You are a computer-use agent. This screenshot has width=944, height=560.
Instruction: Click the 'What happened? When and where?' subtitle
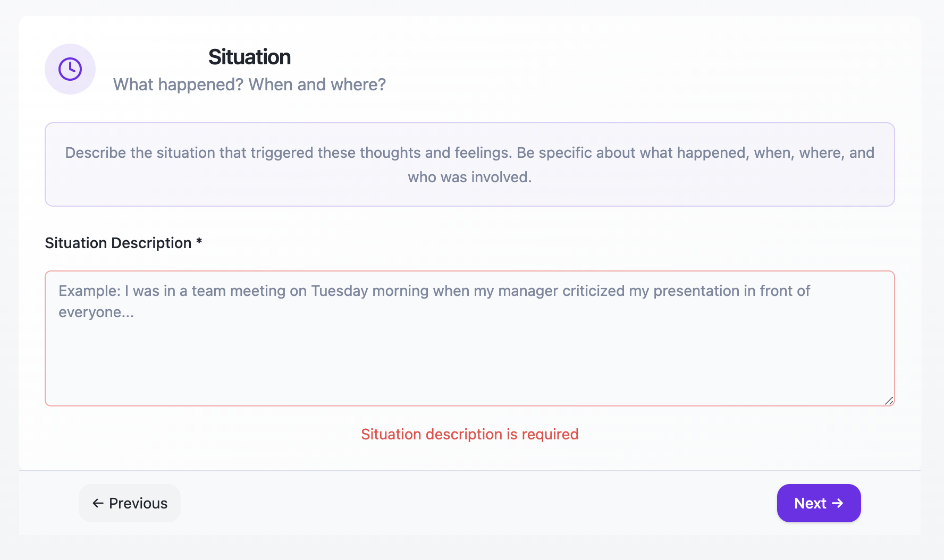tap(249, 84)
